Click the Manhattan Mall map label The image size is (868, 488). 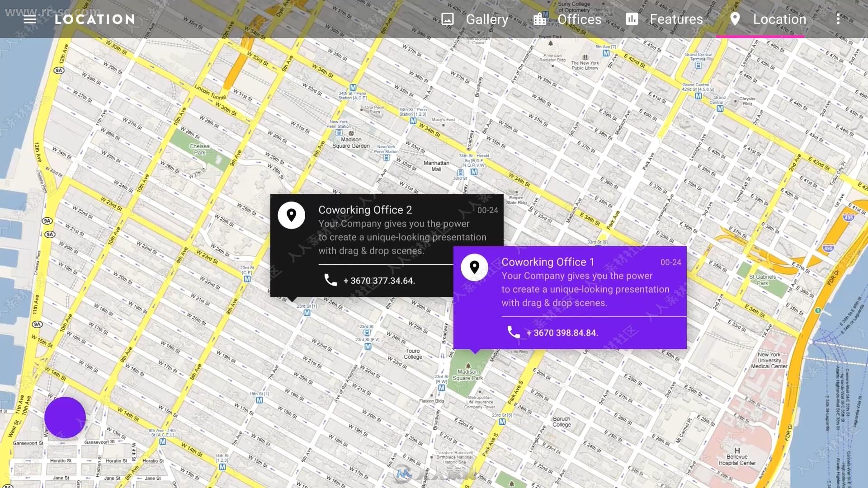click(436, 166)
